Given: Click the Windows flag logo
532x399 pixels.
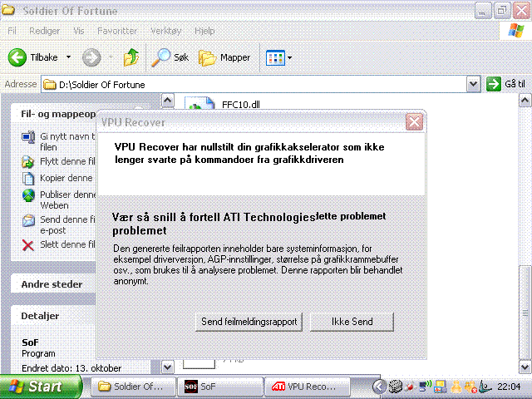Looking at the screenshot, I should (515, 31).
